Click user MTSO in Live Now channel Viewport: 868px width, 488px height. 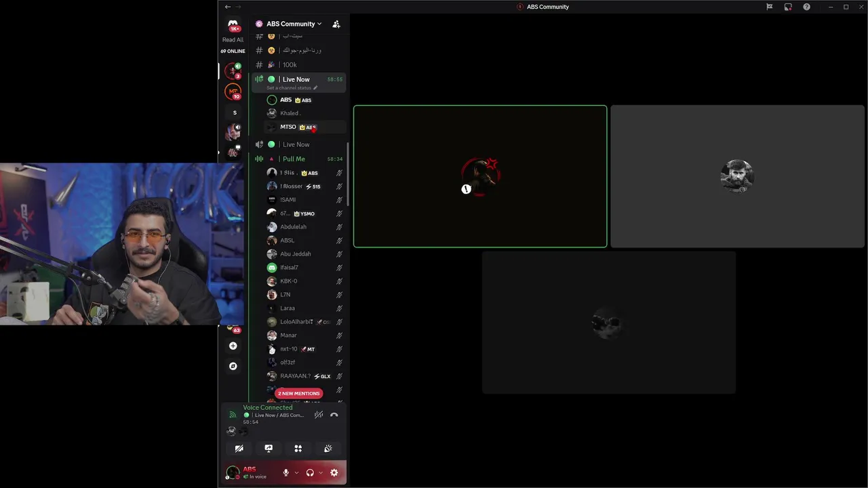point(304,127)
